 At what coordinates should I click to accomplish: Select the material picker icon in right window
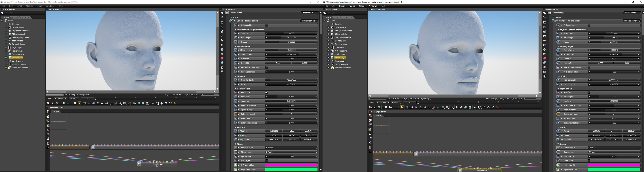pyautogui.click(x=420, y=107)
